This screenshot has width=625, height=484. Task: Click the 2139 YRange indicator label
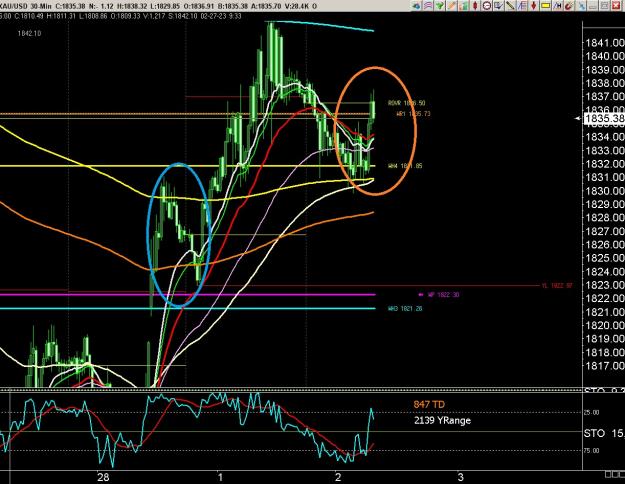[442, 420]
